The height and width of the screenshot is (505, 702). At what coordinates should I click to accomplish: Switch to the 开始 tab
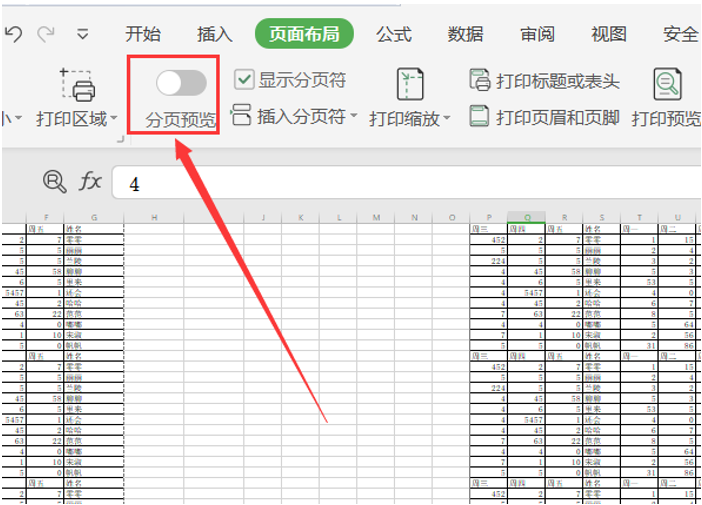click(x=143, y=34)
